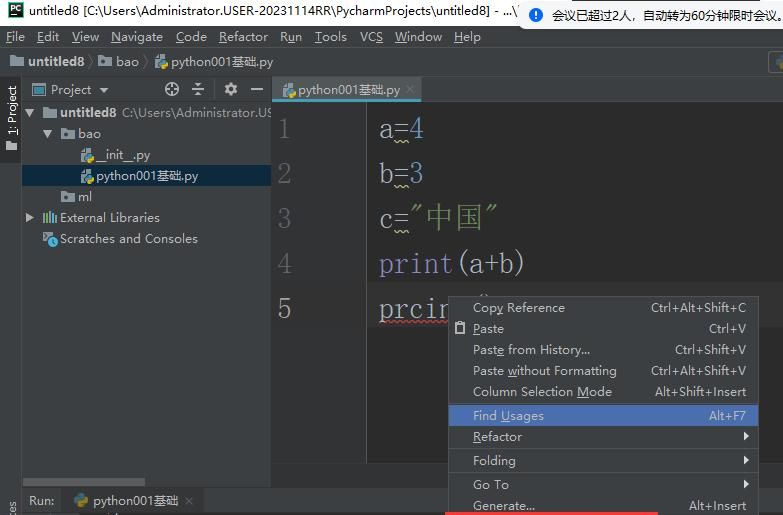Open the VCS menu
This screenshot has height=515, width=783.
point(371,37)
